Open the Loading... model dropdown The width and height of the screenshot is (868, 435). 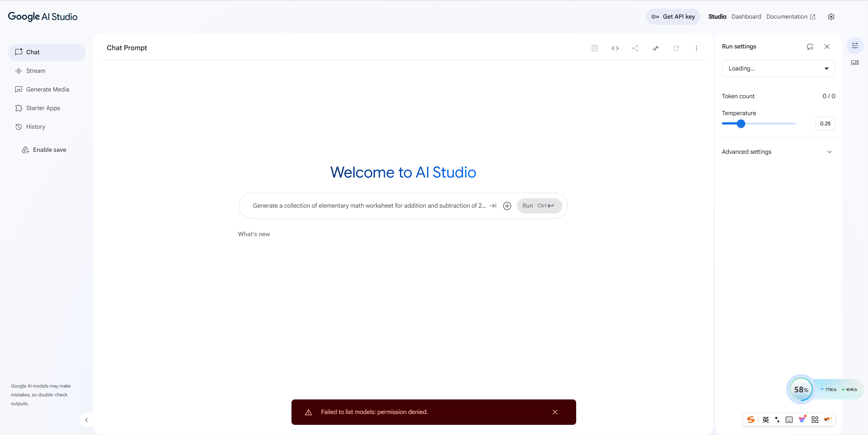coord(778,68)
